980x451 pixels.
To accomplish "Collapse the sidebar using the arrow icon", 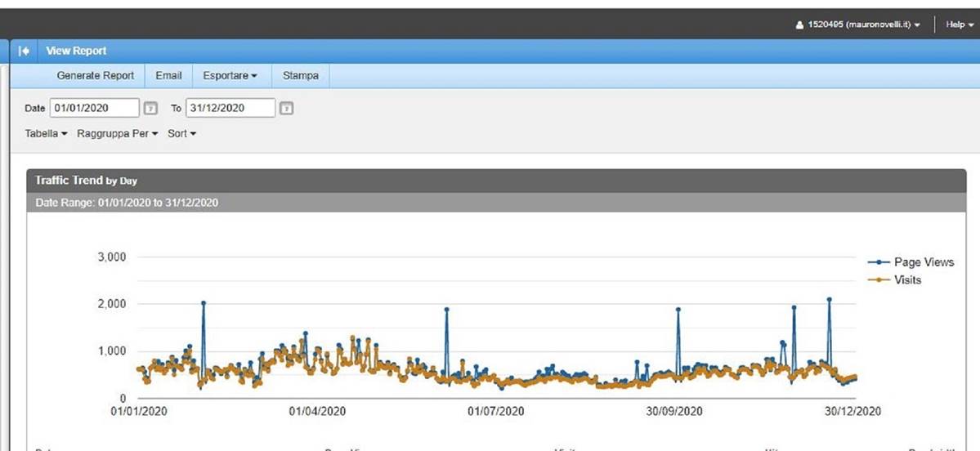I will 25,51.
